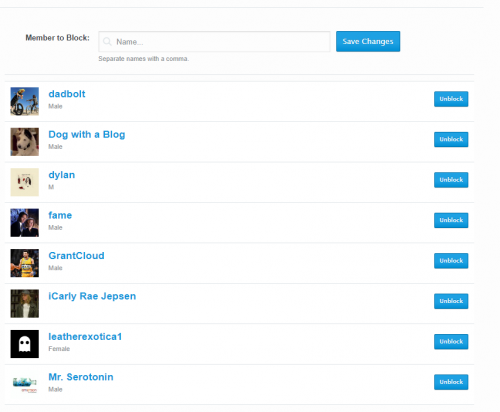The image size is (500, 412).
Task: Click GrantCloud's basketball avatar
Action: click(x=25, y=263)
